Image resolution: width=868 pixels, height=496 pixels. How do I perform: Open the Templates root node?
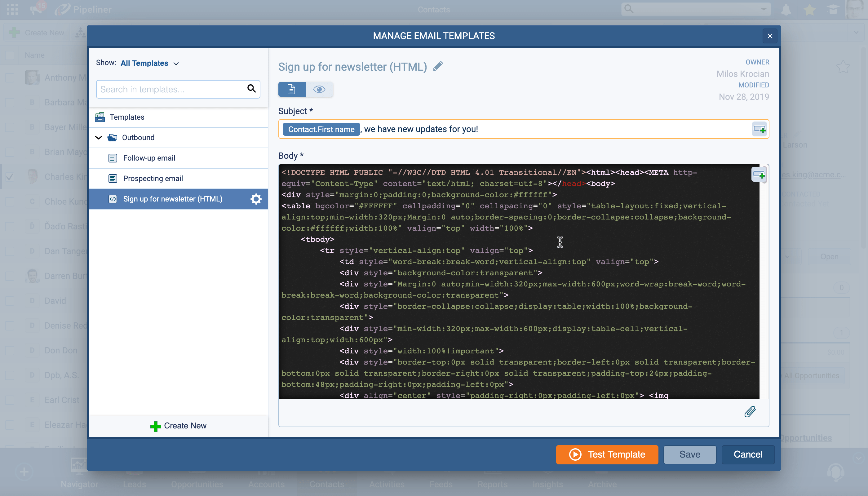127,117
